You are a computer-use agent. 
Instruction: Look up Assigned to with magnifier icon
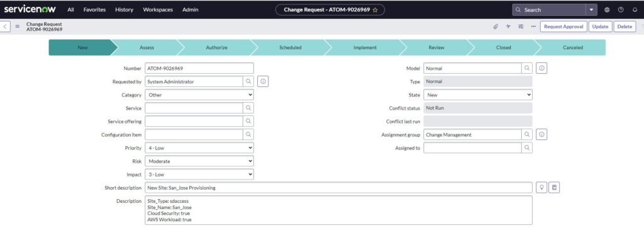527,147
